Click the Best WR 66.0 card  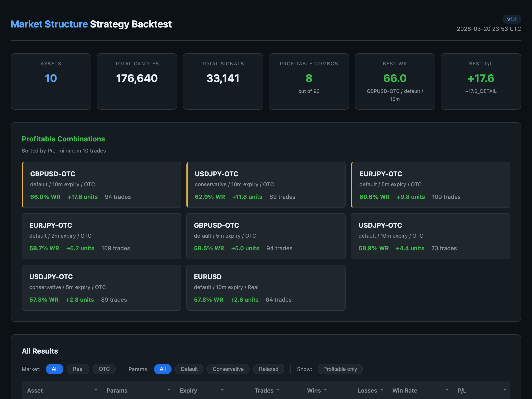click(x=395, y=81)
